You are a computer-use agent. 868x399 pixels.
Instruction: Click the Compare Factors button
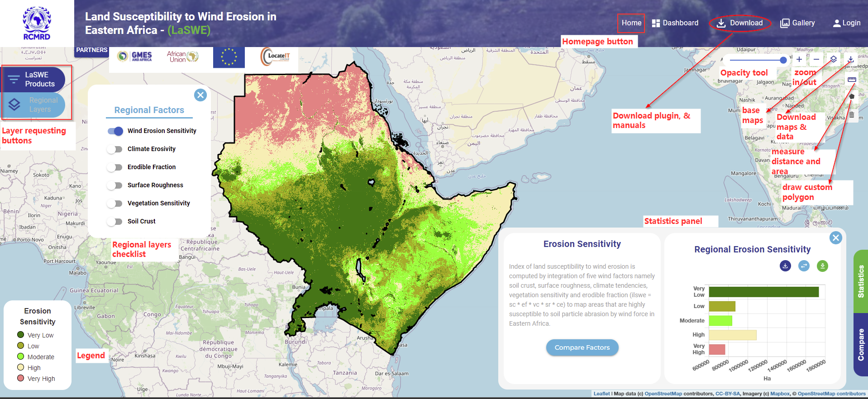pos(582,347)
